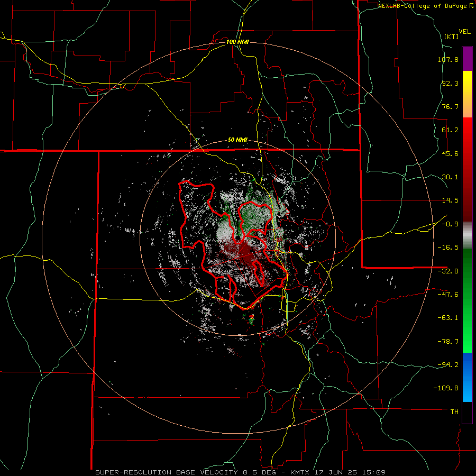Click the purple segment of the velocity color bar
This screenshot has height=476, width=476.
tap(467, 59)
